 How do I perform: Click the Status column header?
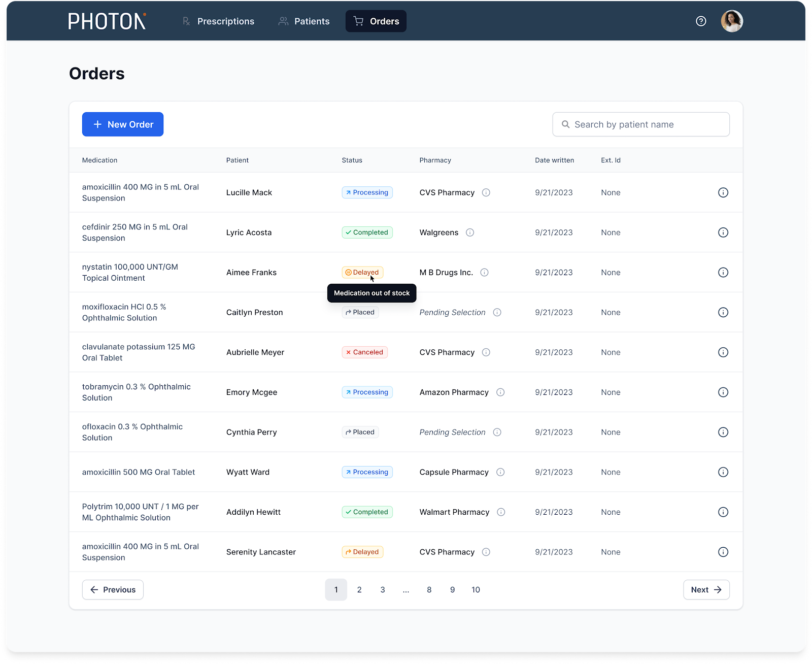pos(352,160)
